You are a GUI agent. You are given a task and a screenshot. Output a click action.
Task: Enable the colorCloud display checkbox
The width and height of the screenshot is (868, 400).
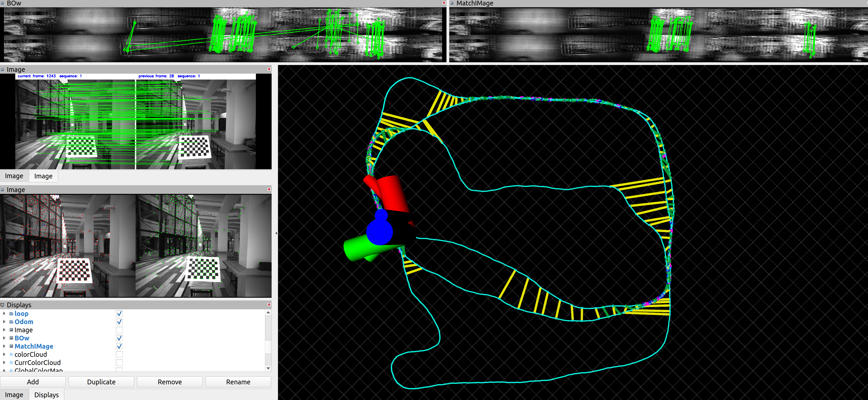(119, 355)
